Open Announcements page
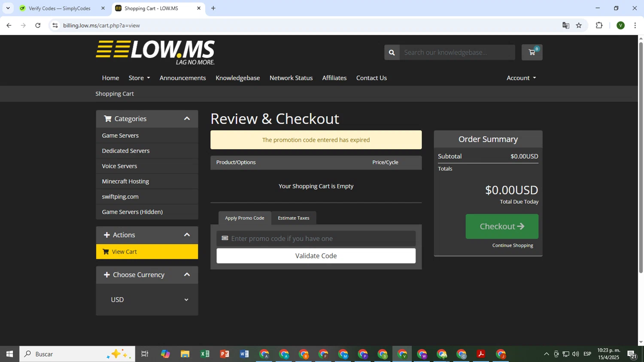Viewport: 644px width, 362px height. [x=182, y=78]
